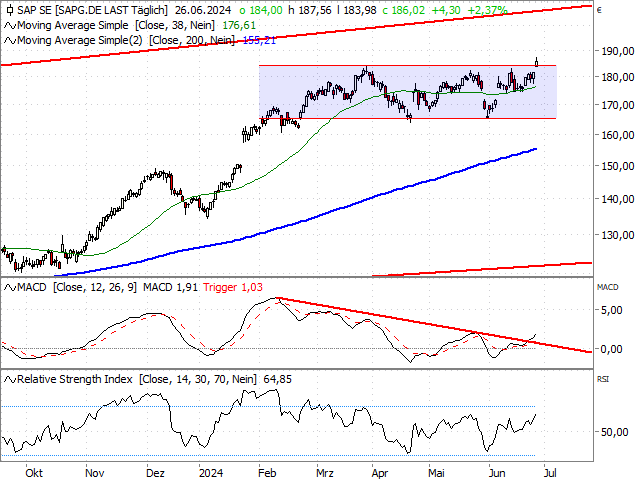Click the Mrz label on time axis
The height and width of the screenshot is (480, 640).
click(324, 473)
